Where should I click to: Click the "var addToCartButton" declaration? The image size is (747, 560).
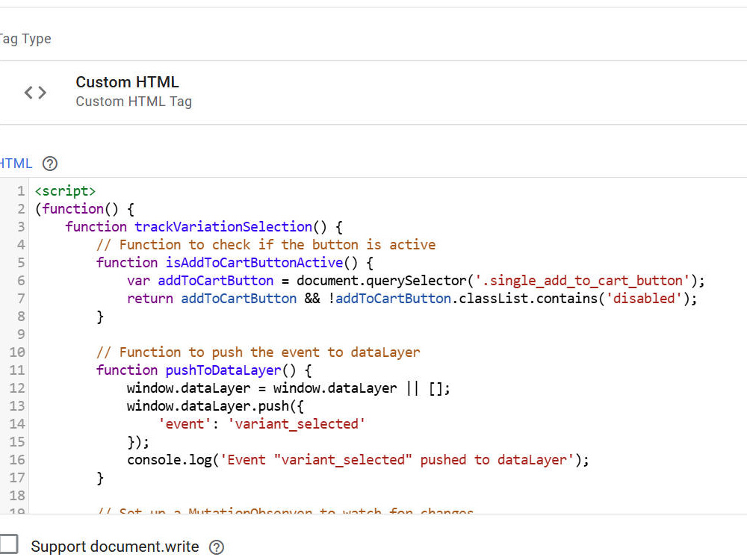[200, 281]
